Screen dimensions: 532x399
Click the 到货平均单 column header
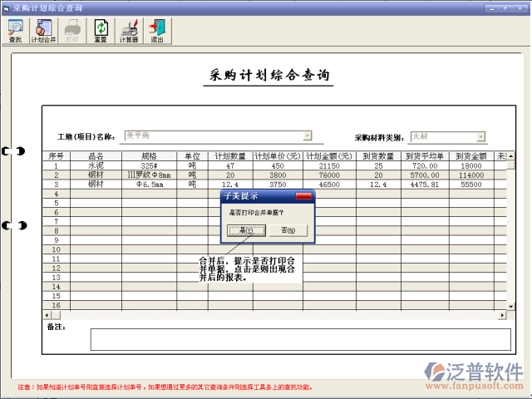click(x=425, y=156)
